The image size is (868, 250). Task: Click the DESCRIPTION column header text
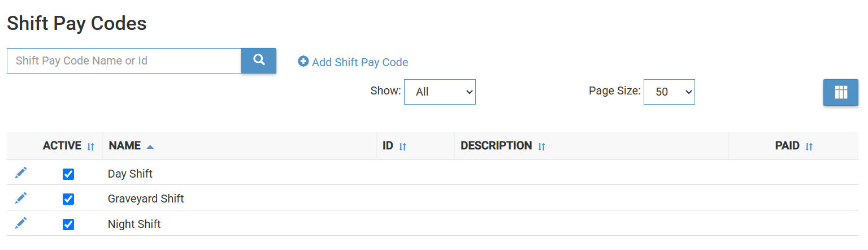(x=496, y=146)
